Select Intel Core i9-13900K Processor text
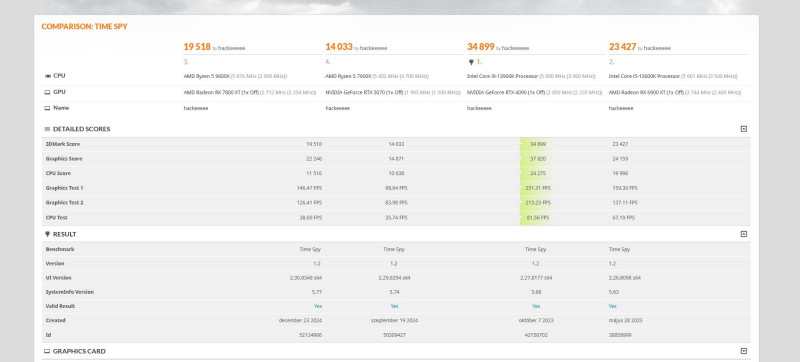800x362 pixels. [502, 76]
